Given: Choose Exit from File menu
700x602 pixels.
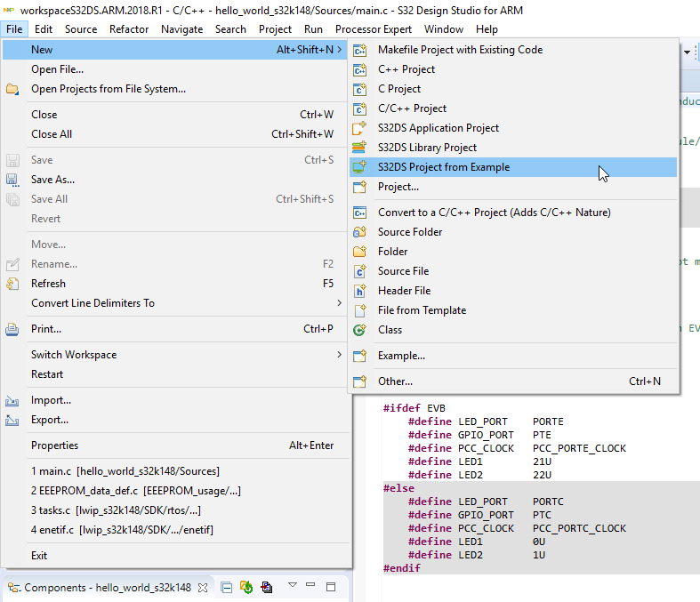Looking at the screenshot, I should point(174,556).
